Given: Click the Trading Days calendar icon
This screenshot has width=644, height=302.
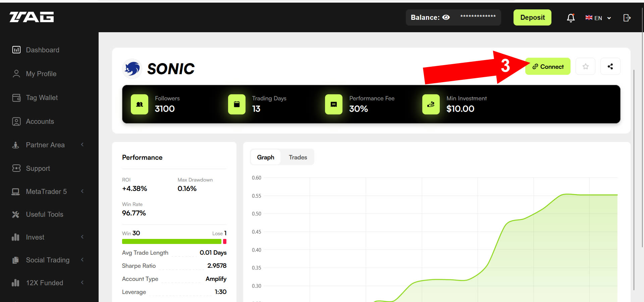Looking at the screenshot, I should click(237, 104).
